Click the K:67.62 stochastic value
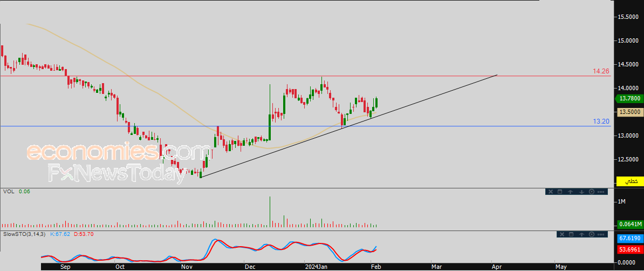 (60, 234)
